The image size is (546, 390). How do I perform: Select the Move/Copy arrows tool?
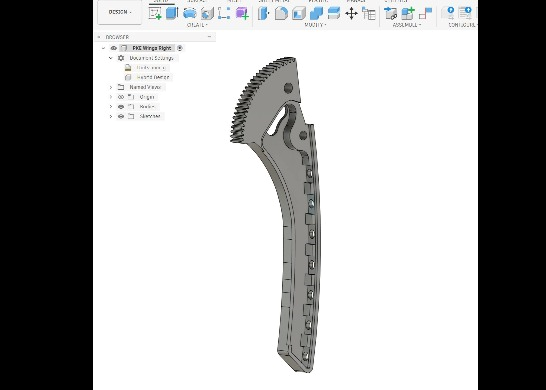pos(351,14)
